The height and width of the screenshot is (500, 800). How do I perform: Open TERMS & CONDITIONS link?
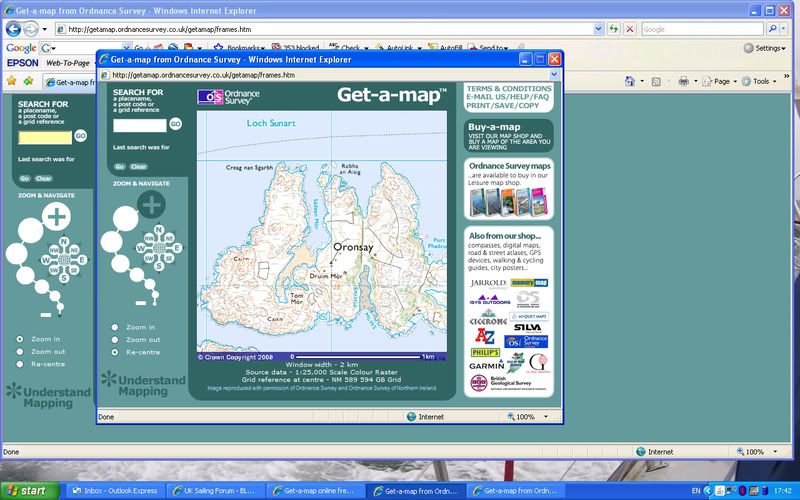pyautogui.click(x=509, y=89)
